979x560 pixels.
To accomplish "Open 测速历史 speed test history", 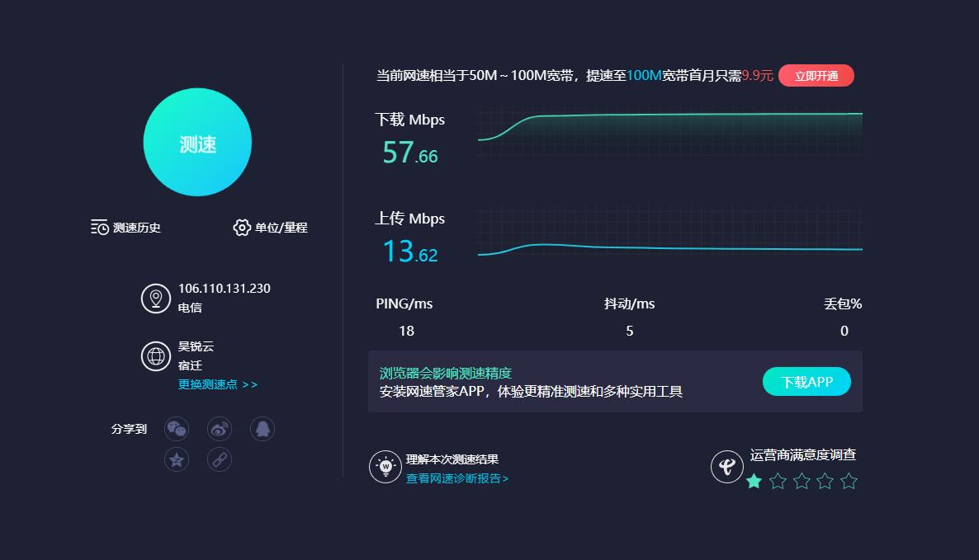I will (125, 228).
